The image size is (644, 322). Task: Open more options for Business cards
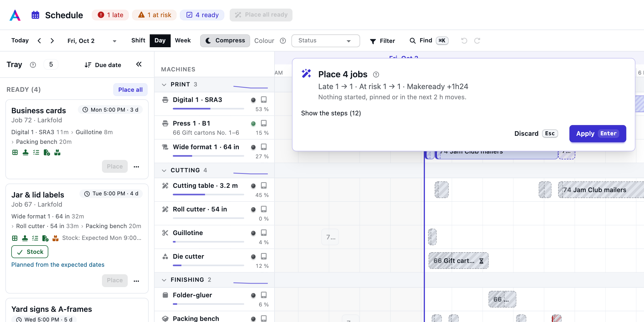136,167
